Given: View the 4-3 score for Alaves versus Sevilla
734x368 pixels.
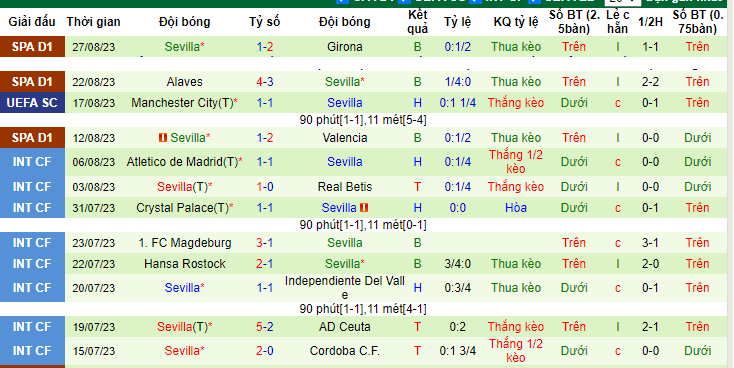Looking at the screenshot, I should pyautogui.click(x=264, y=81).
